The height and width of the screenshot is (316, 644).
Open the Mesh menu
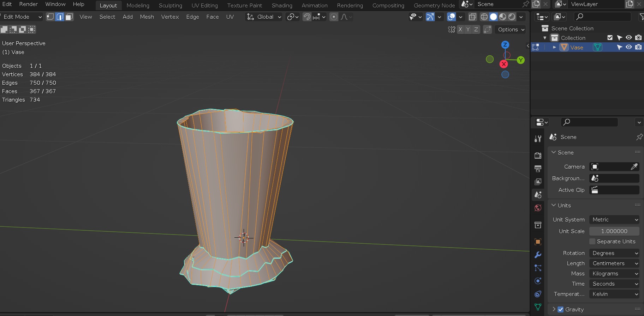coord(147,17)
